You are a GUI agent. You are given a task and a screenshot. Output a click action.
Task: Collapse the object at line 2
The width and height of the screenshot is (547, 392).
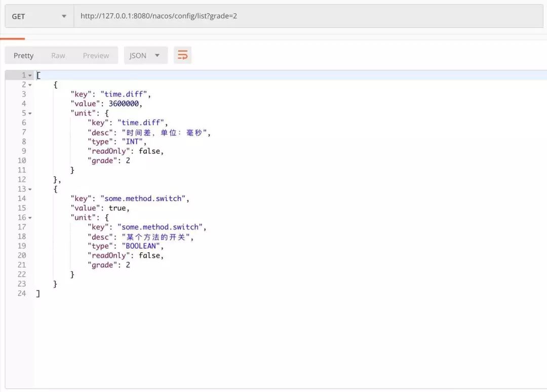tap(30, 85)
